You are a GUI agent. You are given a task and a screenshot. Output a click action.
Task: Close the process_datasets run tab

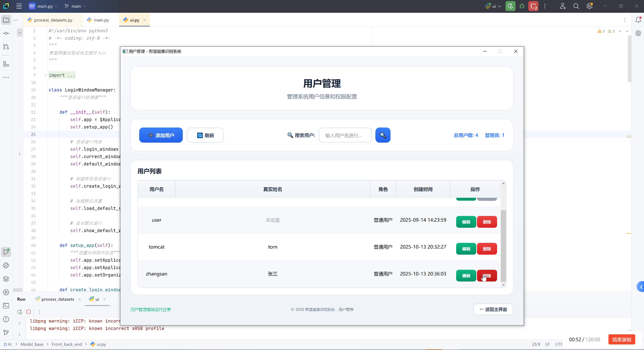pyautogui.click(x=79, y=299)
